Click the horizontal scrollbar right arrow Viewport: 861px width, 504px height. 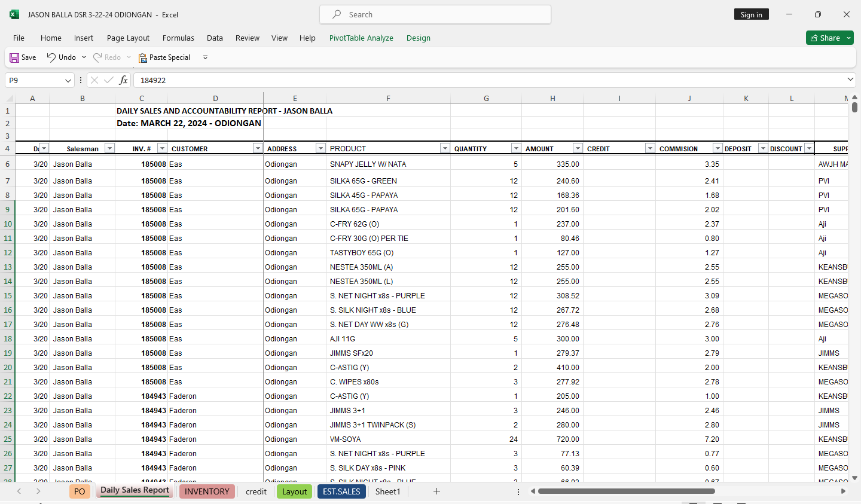point(843,491)
